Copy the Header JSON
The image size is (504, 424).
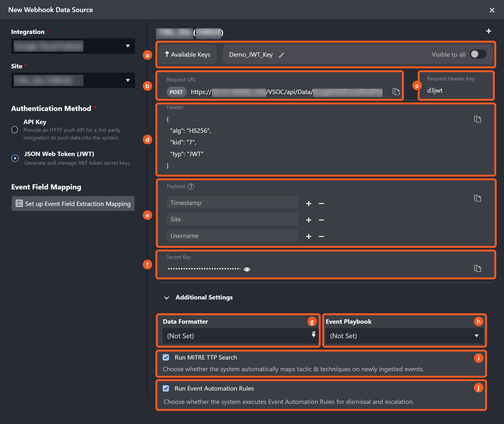tap(477, 119)
